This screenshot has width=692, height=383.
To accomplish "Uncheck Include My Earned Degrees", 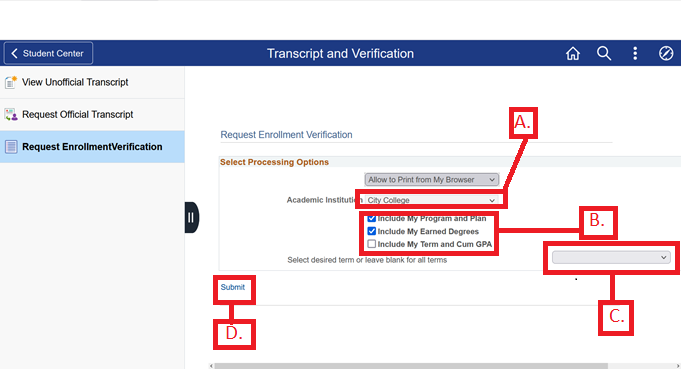I will [x=372, y=231].
